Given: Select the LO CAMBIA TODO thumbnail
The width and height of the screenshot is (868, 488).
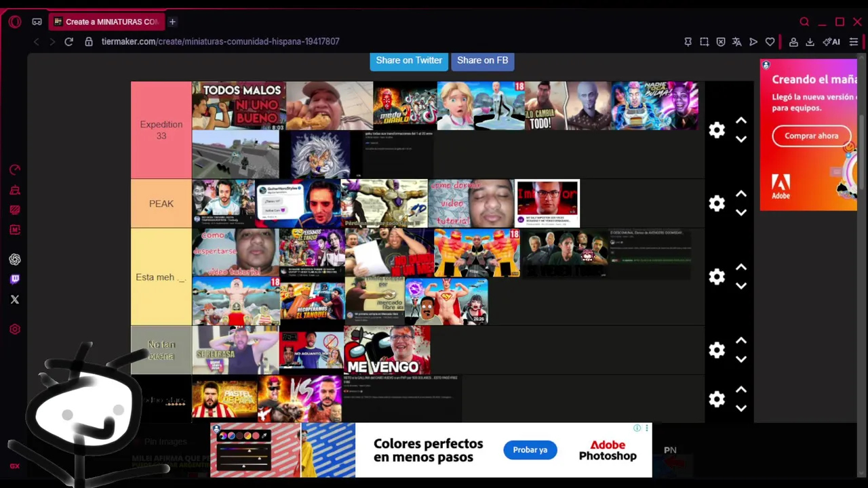Looking at the screenshot, I should [x=568, y=106].
